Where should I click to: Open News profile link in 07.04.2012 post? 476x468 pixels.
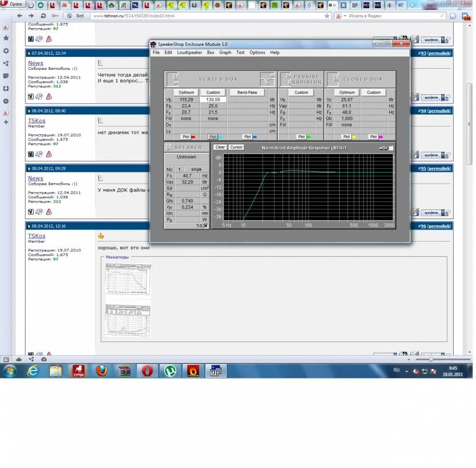[35, 63]
